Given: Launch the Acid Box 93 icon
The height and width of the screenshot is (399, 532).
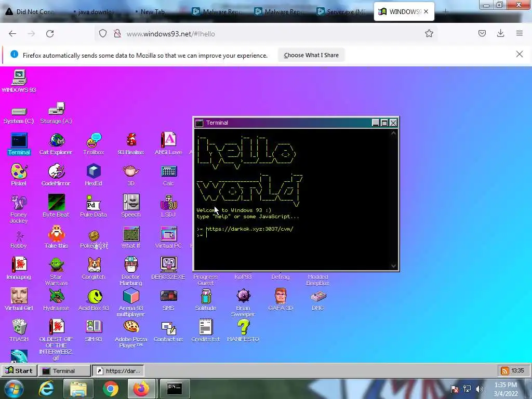Looking at the screenshot, I should (x=94, y=300).
